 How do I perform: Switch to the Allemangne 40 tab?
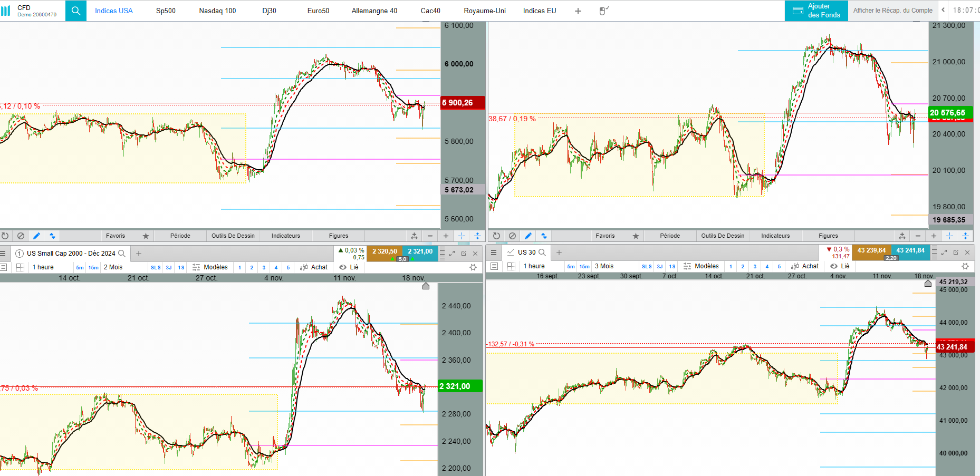click(374, 11)
